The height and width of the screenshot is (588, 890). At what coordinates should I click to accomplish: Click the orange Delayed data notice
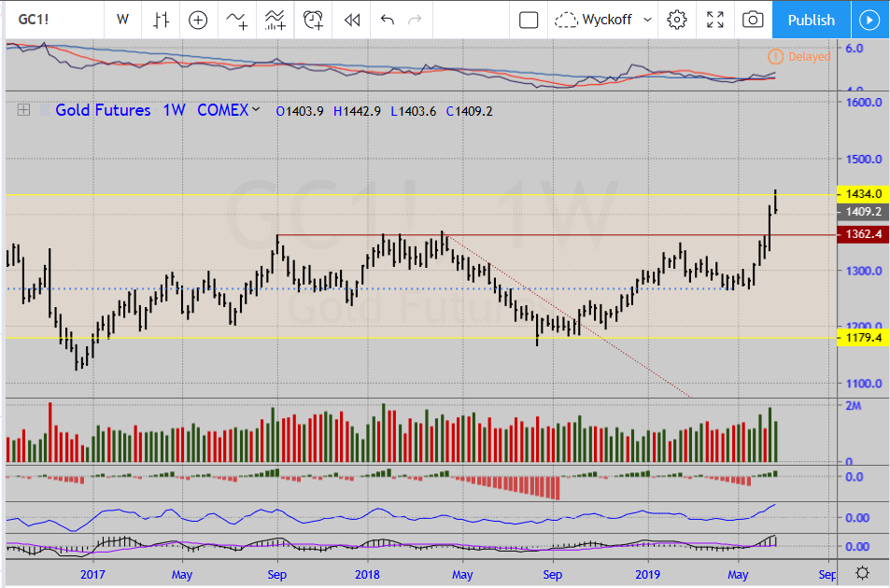pyautogui.click(x=799, y=57)
